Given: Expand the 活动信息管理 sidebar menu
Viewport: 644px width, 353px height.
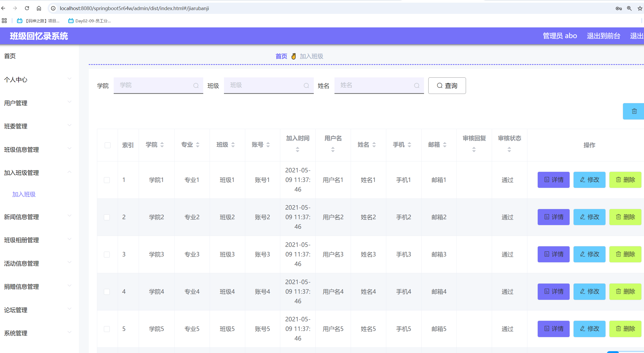Looking at the screenshot, I should (x=39, y=263).
